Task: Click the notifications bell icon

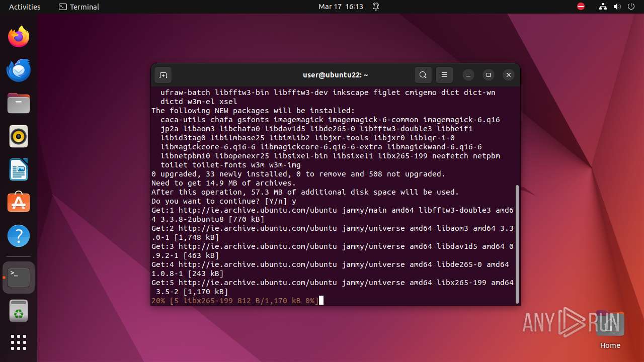Action: (x=376, y=7)
